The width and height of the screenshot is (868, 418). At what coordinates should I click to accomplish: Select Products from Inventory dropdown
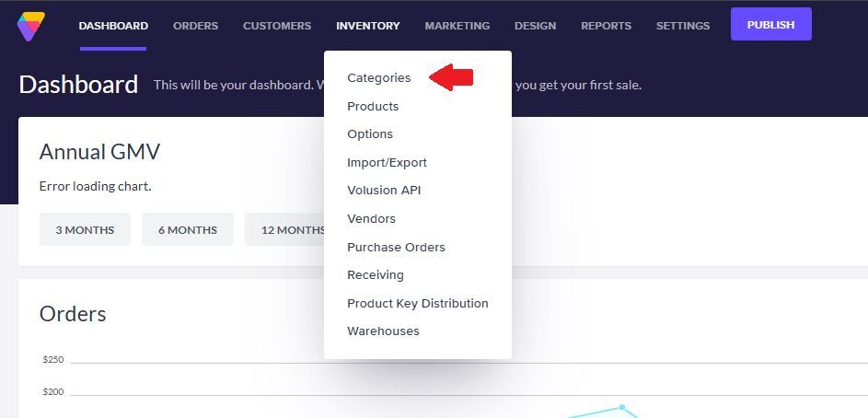(373, 106)
